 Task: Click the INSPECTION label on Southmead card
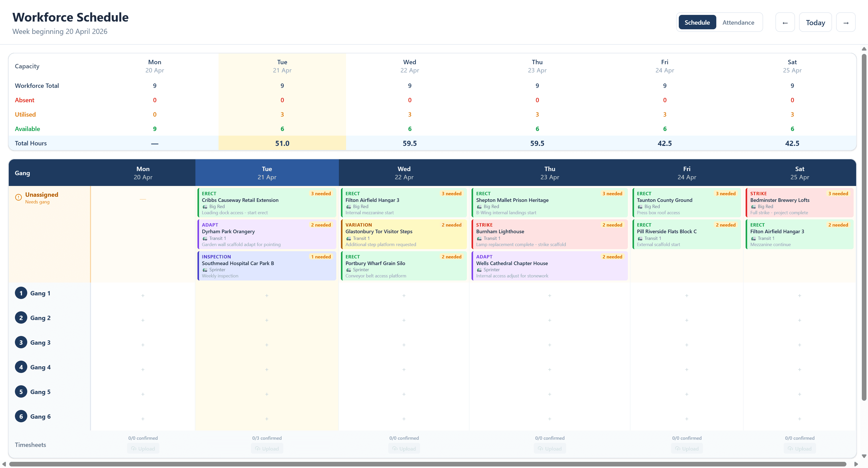point(216,257)
